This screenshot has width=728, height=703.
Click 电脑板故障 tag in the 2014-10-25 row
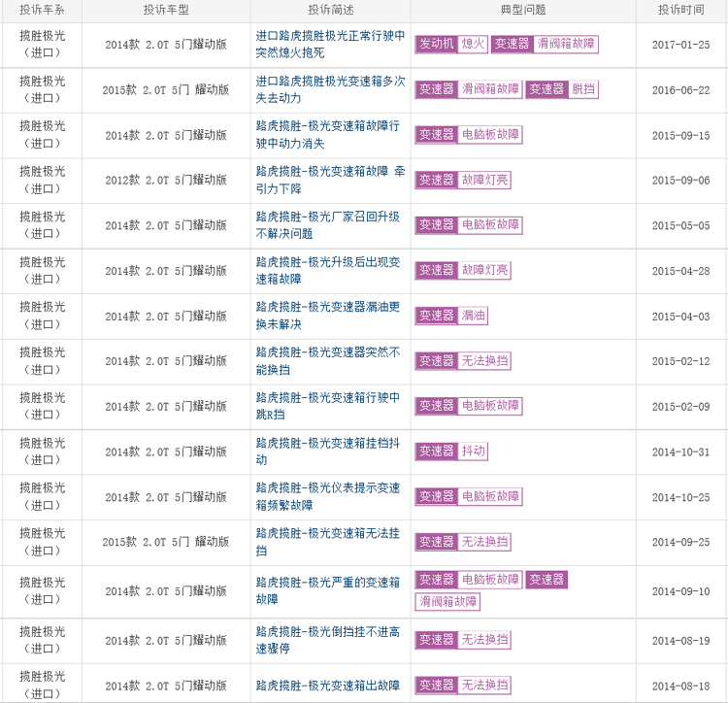490,496
